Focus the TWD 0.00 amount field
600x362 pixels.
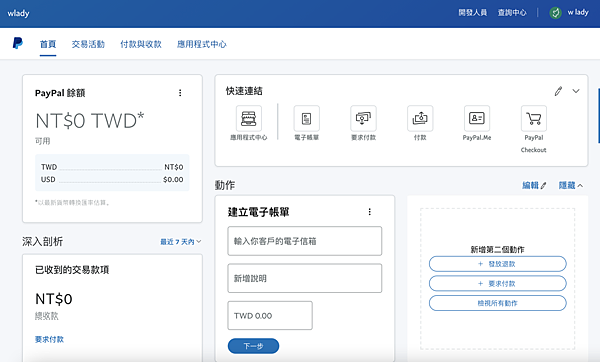[270, 316]
